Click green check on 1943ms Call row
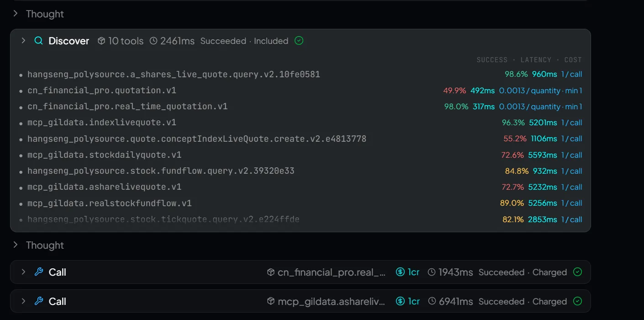The image size is (644, 320). [x=577, y=272]
